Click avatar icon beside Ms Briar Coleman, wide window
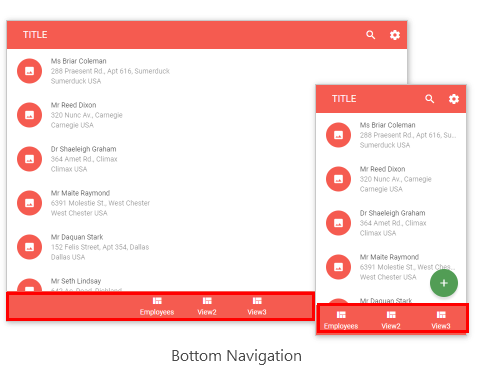Viewport: 483px width, 378px height. (x=30, y=71)
